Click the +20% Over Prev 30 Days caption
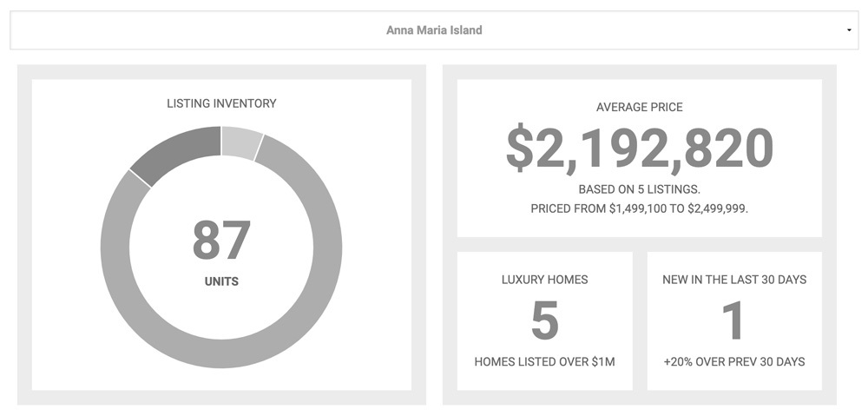Viewport: 868px width, 416px height. click(x=734, y=362)
